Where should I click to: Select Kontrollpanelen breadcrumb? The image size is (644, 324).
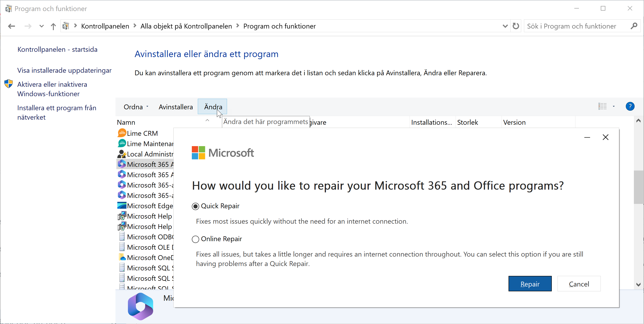click(105, 26)
